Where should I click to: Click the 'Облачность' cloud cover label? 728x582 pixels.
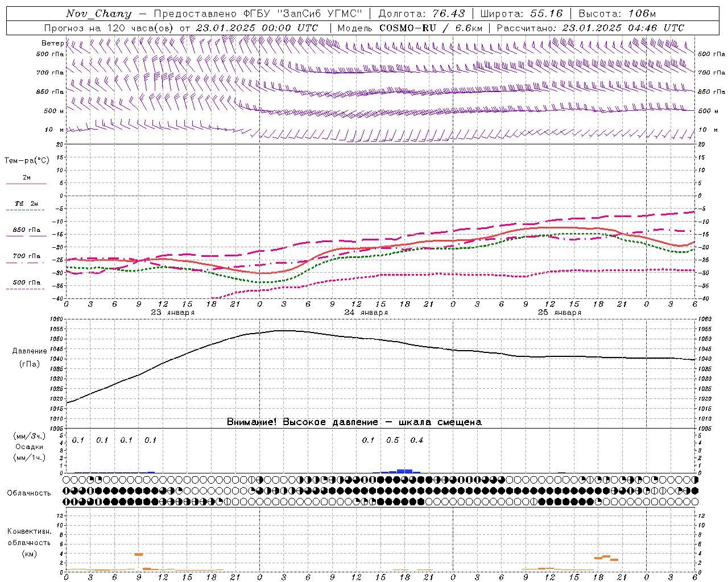coord(29,493)
